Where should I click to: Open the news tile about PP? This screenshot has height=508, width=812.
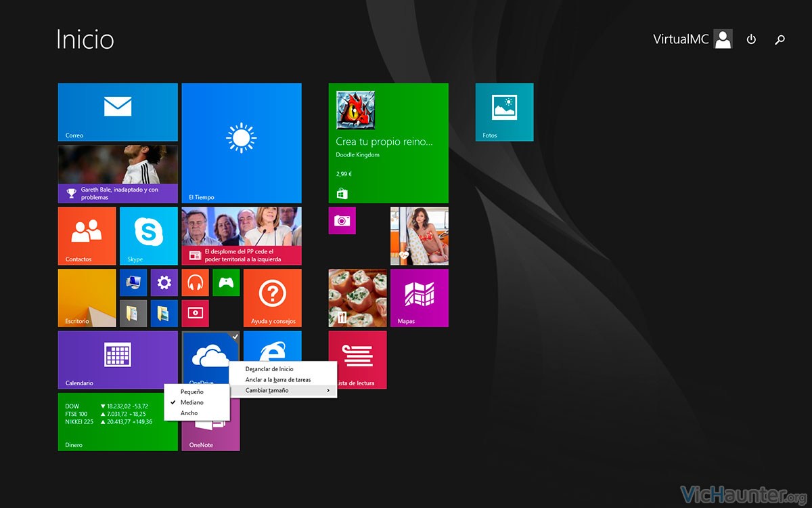[242, 236]
